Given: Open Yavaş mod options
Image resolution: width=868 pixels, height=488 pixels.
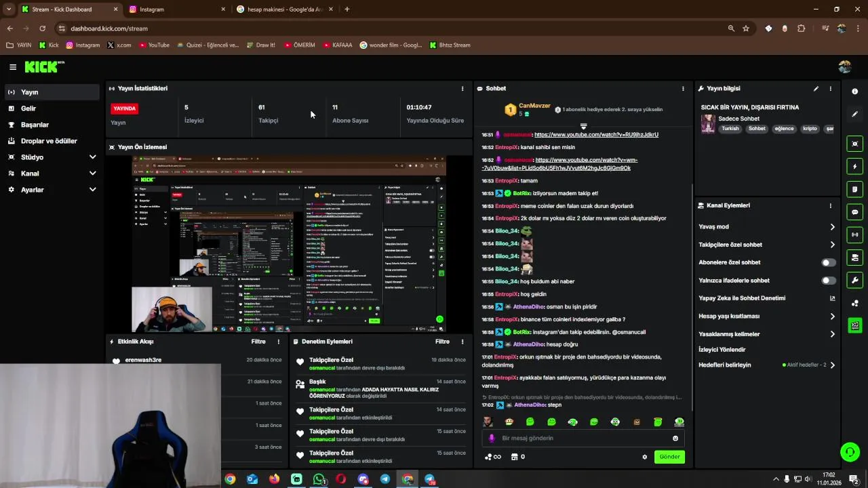Looking at the screenshot, I should coord(766,226).
